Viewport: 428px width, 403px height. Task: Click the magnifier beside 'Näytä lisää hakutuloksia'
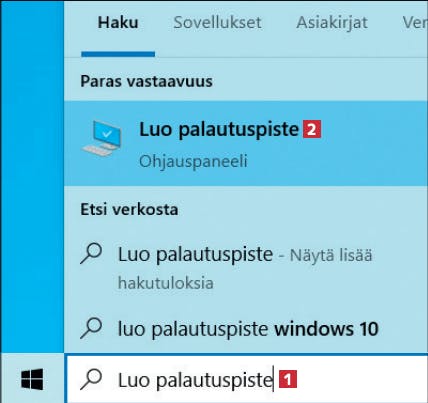(91, 254)
